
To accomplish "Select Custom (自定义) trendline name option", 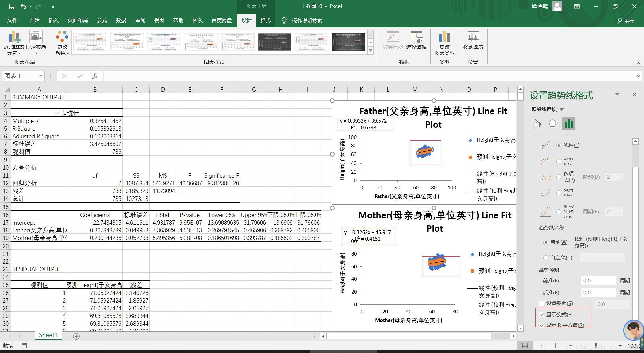I will click(x=546, y=258).
